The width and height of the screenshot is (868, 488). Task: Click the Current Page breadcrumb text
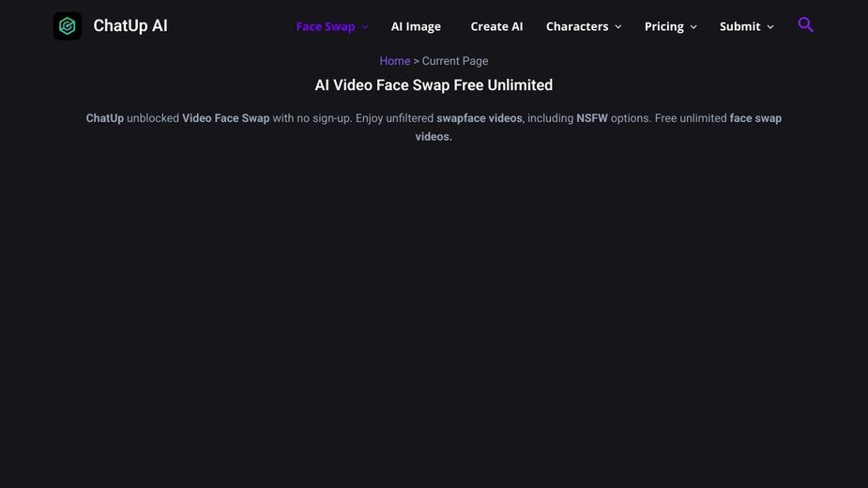point(455,61)
